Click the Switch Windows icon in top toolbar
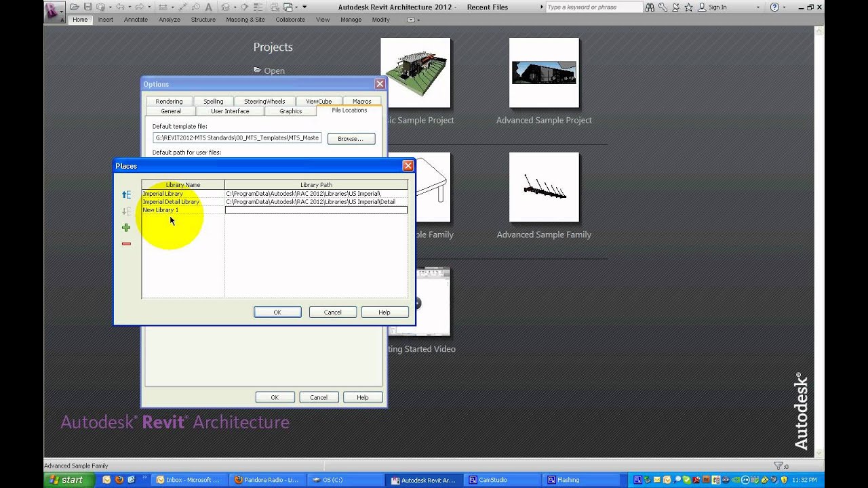Viewport: 868px width, 488px height. pos(288,7)
